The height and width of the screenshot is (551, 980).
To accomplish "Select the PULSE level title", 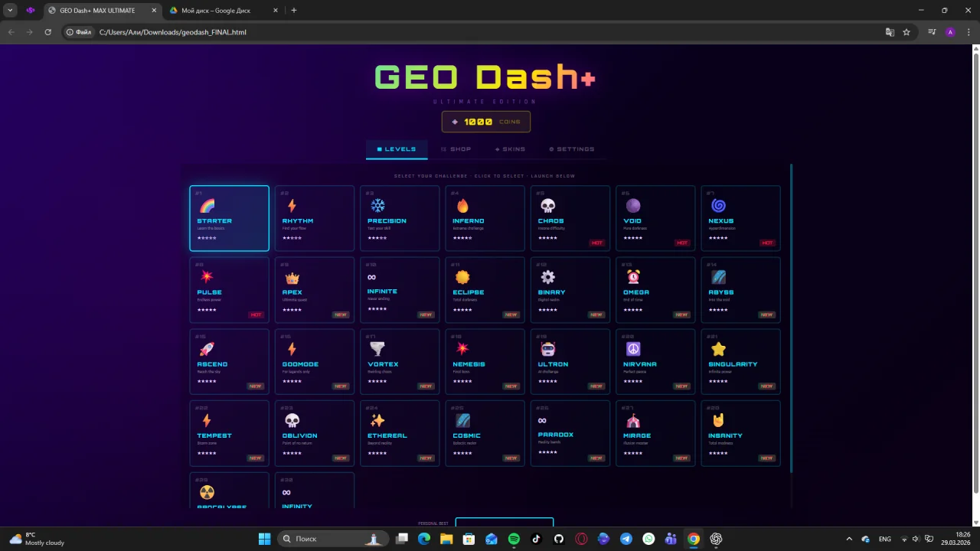I will [209, 292].
